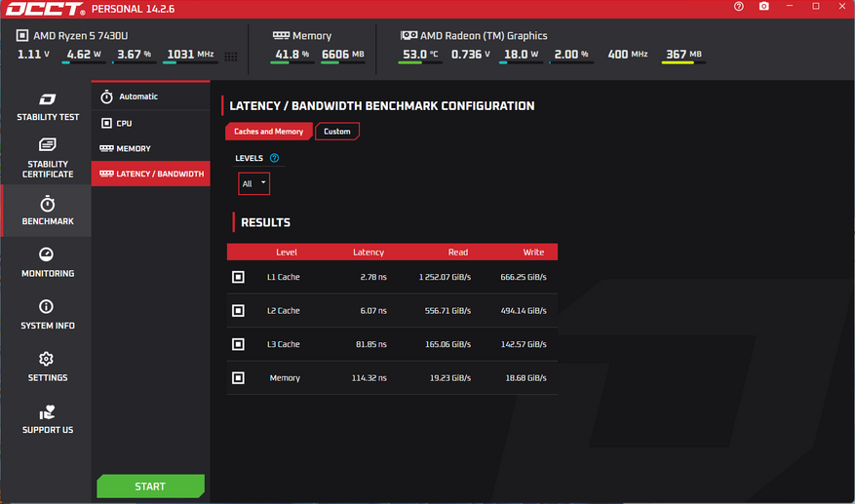Go to the Benchmark section

48,211
